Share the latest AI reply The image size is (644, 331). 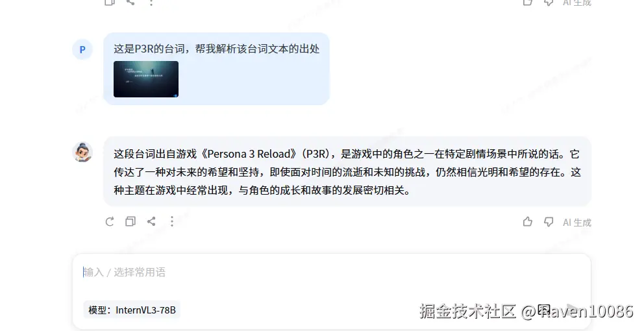tap(151, 222)
